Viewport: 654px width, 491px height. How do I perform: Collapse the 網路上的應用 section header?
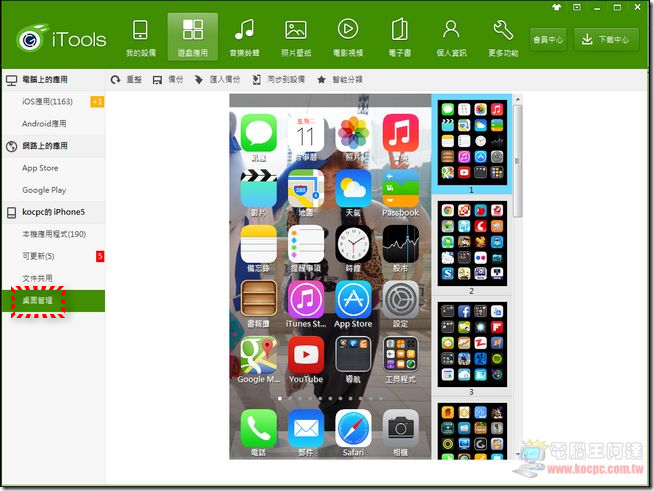53,146
